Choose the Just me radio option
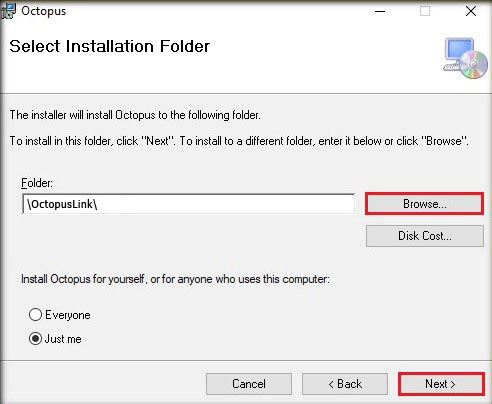 tap(35, 339)
